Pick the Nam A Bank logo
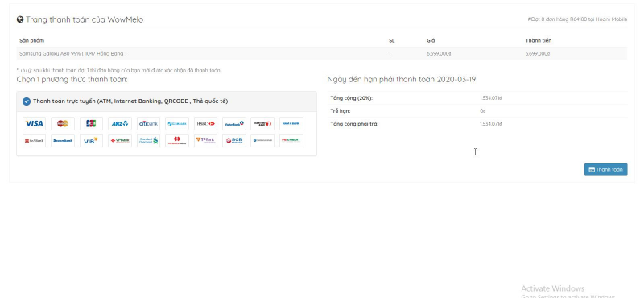Viewport: 644px width, 298px height. [291, 123]
